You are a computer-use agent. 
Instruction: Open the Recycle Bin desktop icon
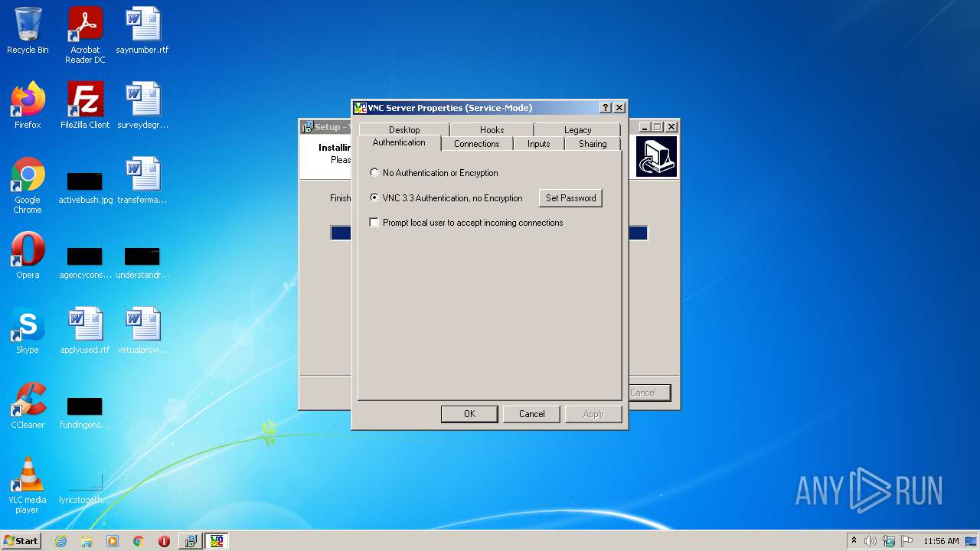point(28,31)
